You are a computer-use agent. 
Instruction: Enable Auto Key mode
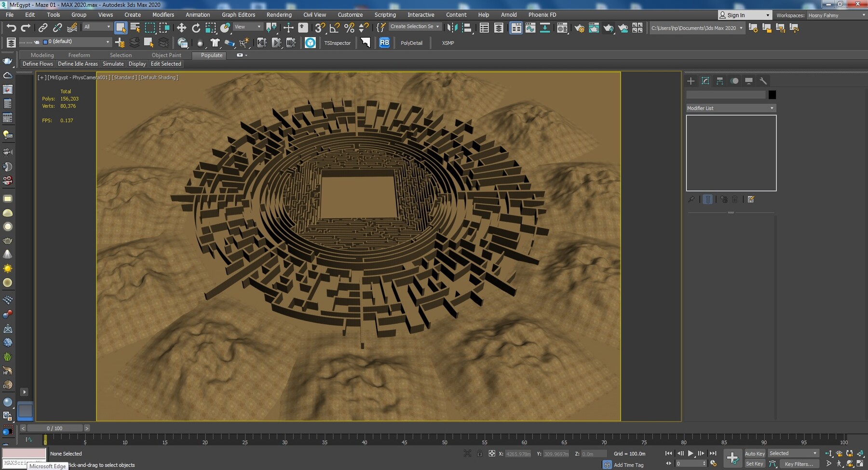(x=755, y=453)
